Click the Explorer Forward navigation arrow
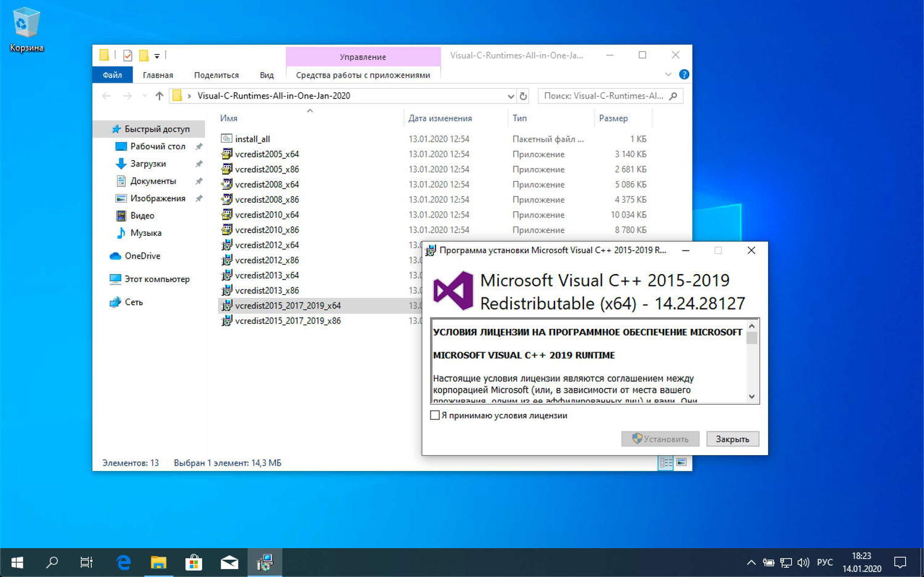The image size is (924, 577). [x=128, y=96]
